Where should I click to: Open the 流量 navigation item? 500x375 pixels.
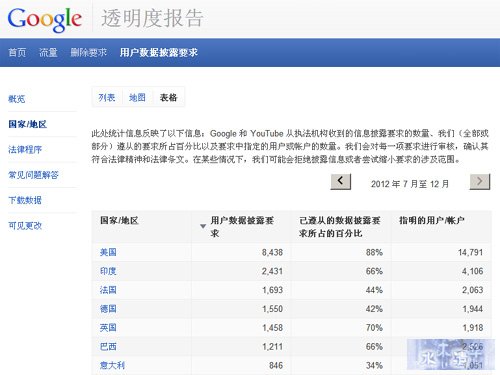[x=48, y=52]
